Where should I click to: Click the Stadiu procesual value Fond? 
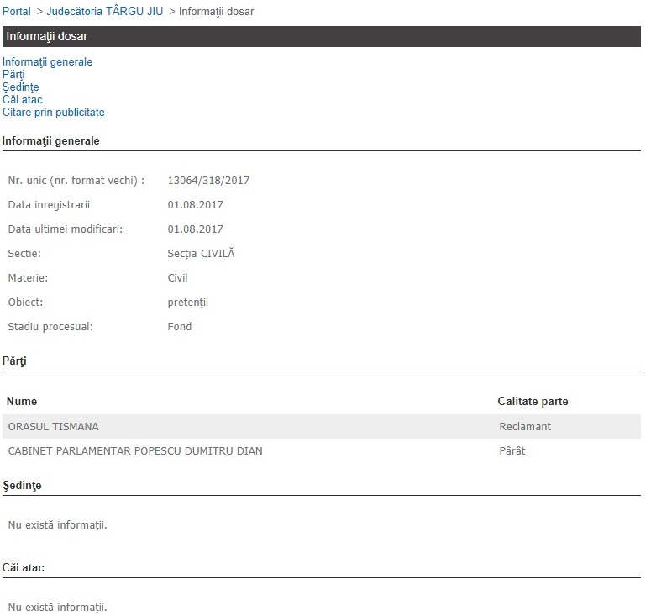click(180, 327)
